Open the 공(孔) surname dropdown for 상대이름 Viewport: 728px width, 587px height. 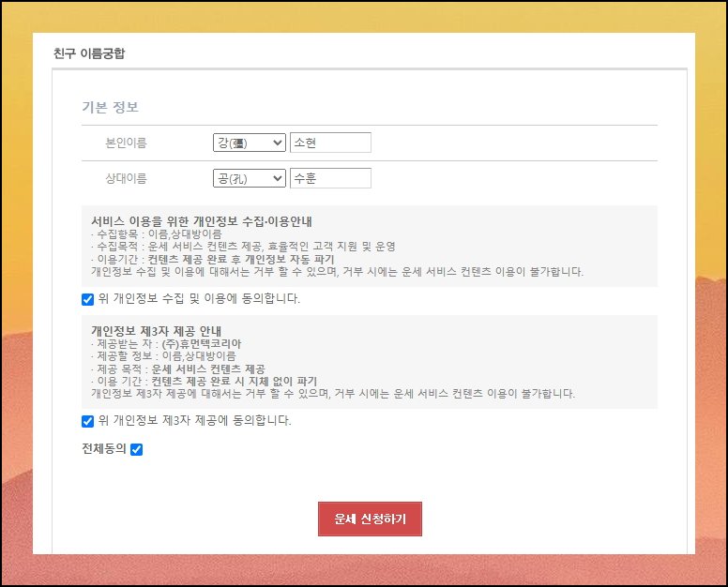250,178
